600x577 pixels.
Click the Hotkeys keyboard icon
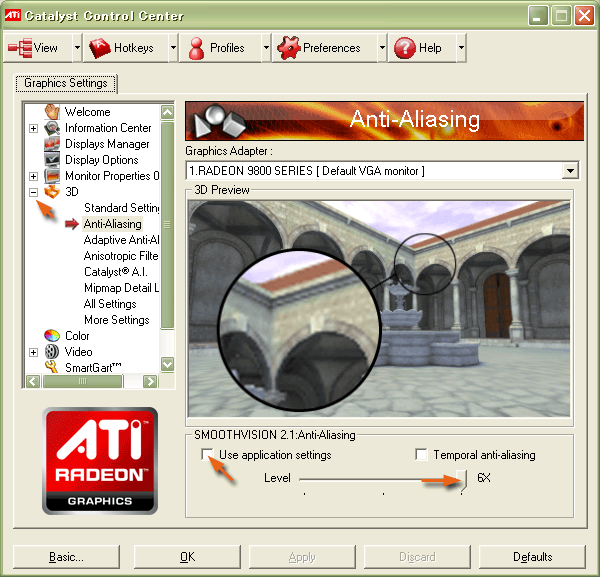coord(100,48)
